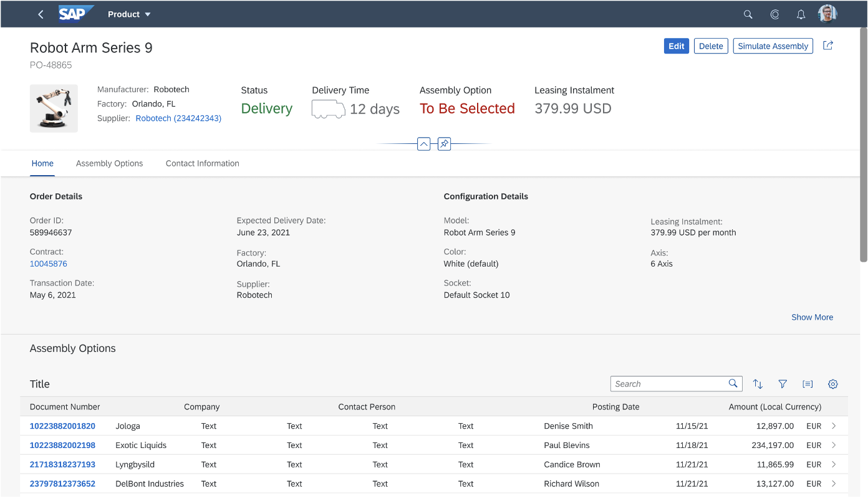Click the Document Number column header
Image resolution: width=868 pixels, height=501 pixels.
point(65,407)
